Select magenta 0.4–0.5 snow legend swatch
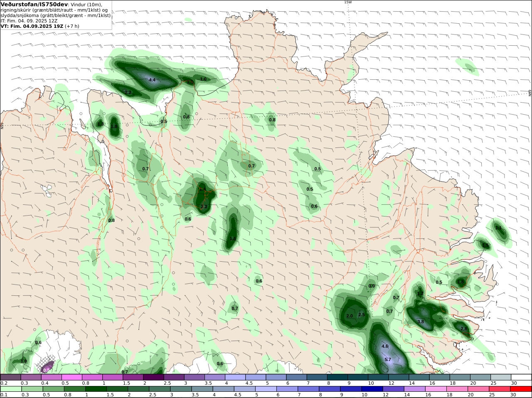 click(52, 377)
